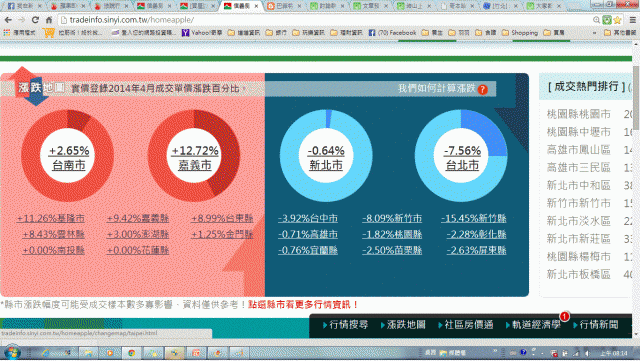Select 高雄市鳳山區 in the hot ranking list

(x=579, y=149)
